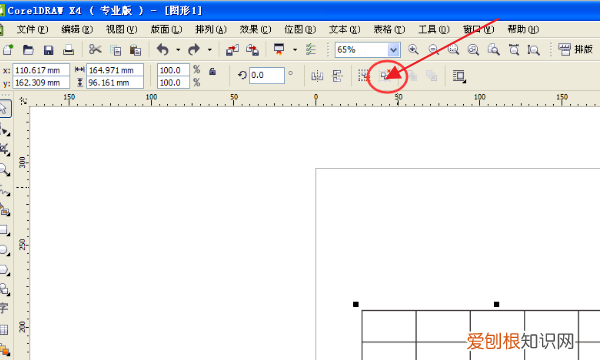The image size is (600, 360).
Task: Click the horizontal scale factor 100.0 field
Action: 173,70
